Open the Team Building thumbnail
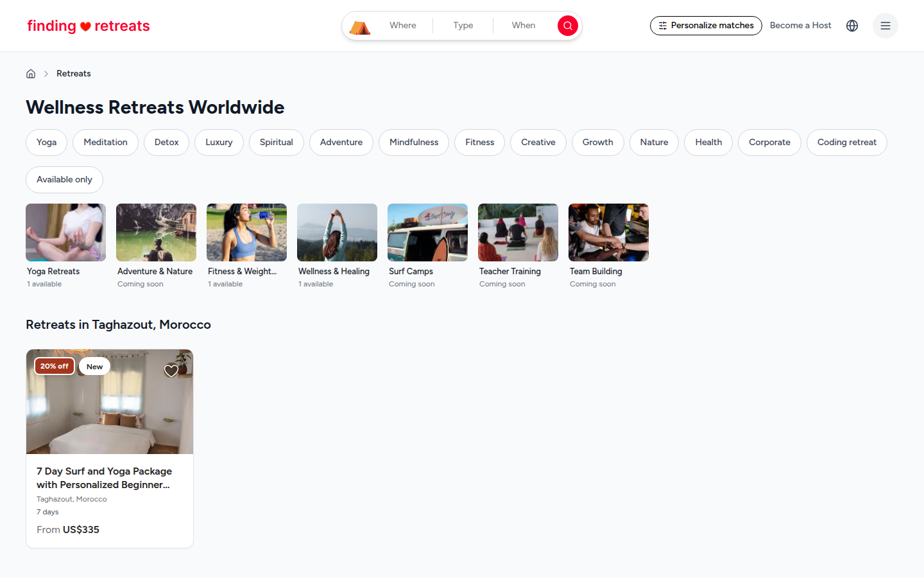The height and width of the screenshot is (578, 924). pos(608,232)
